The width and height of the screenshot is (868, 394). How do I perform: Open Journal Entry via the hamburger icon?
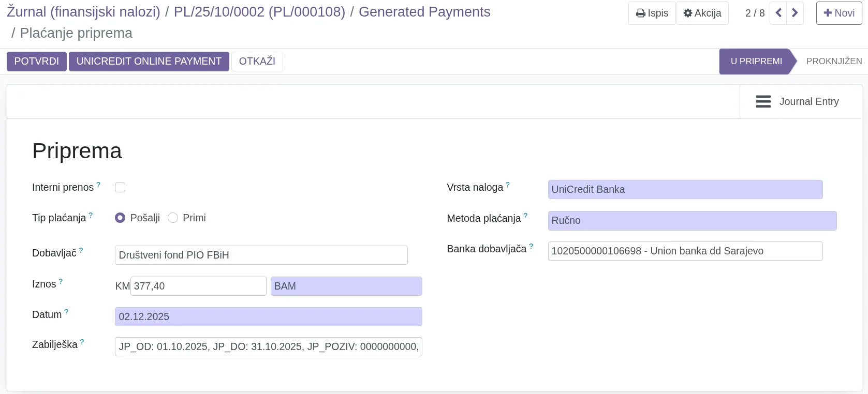pos(763,101)
